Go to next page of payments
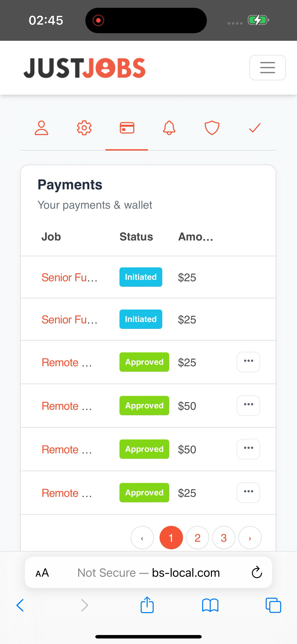 [250, 538]
